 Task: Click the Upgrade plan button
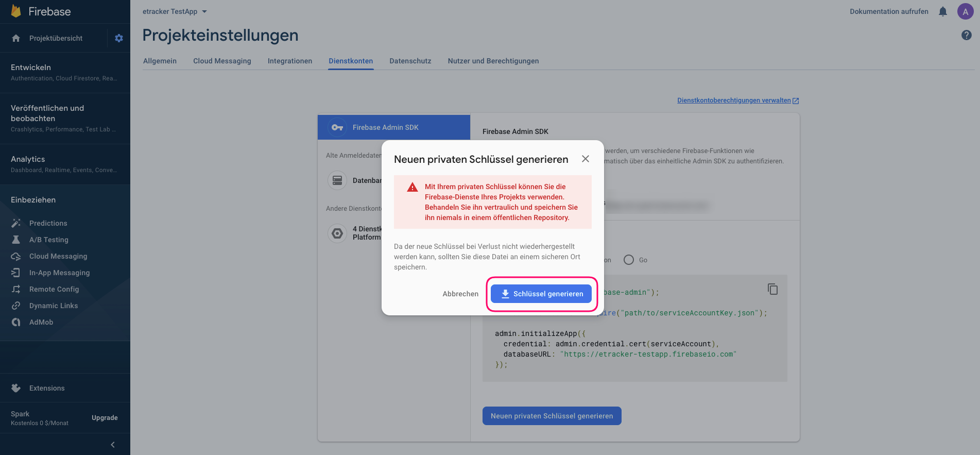point(105,418)
